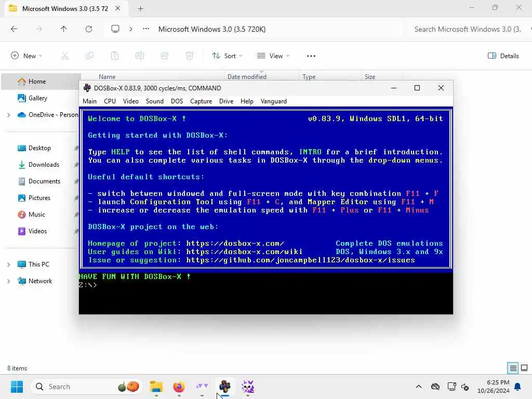Open the Capture menu in DOSBox-X
The height and width of the screenshot is (399, 532).
coord(201,101)
